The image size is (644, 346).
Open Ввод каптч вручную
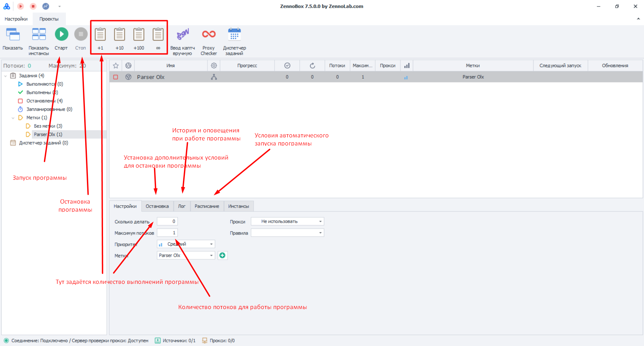click(x=183, y=42)
